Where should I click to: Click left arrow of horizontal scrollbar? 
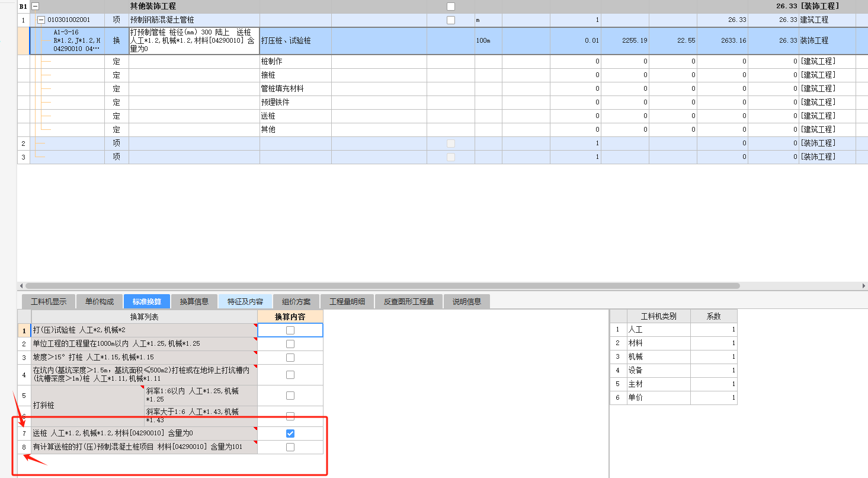(x=21, y=286)
